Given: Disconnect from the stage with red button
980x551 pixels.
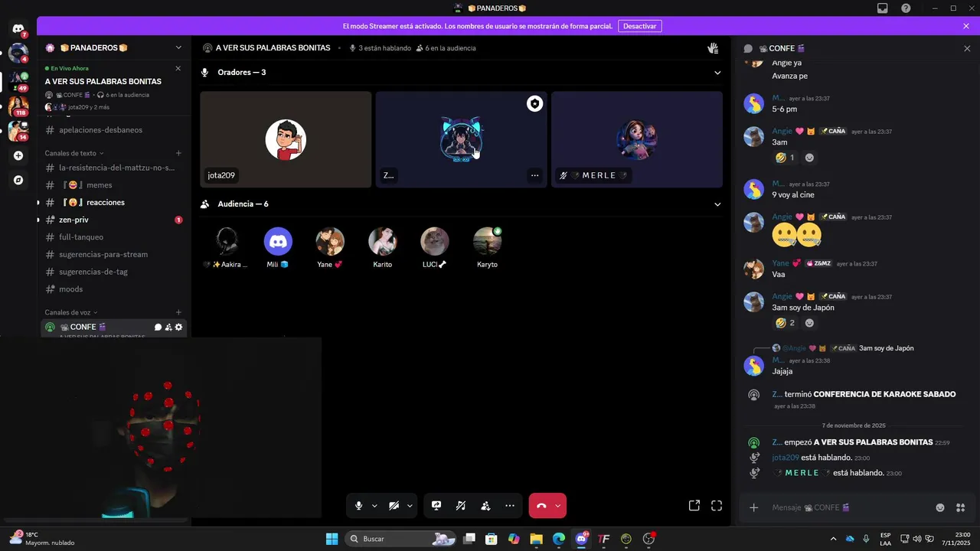Looking at the screenshot, I should tap(541, 506).
